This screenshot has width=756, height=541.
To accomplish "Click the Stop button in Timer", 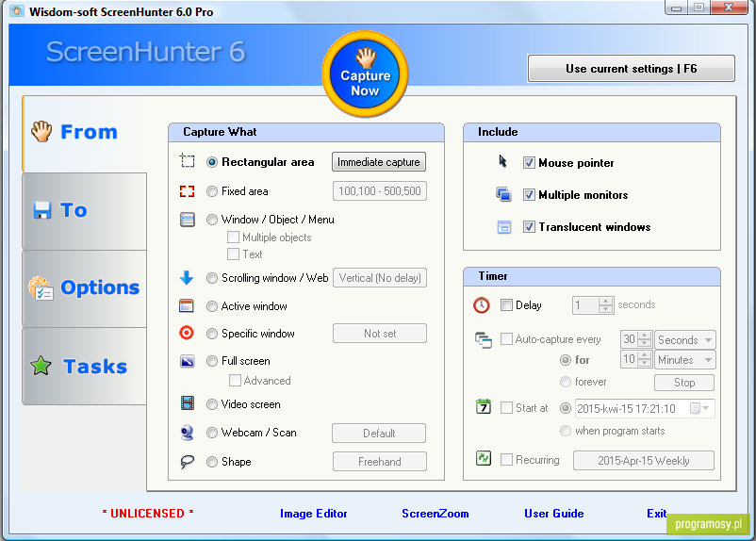I will pyautogui.click(x=683, y=383).
